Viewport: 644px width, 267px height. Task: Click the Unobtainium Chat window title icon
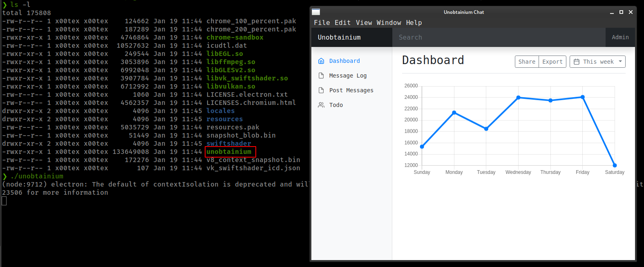pyautogui.click(x=316, y=12)
